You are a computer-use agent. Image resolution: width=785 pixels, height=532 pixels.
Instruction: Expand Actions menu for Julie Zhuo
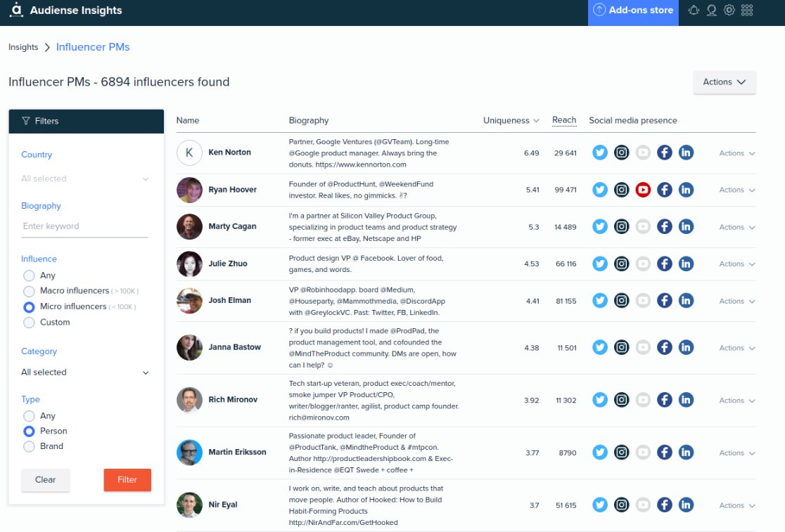coord(737,264)
